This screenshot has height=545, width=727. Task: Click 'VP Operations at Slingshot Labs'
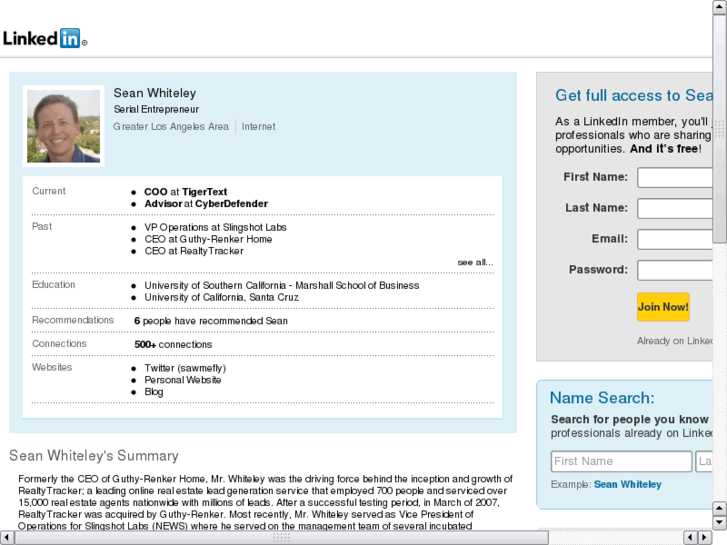pos(215,227)
